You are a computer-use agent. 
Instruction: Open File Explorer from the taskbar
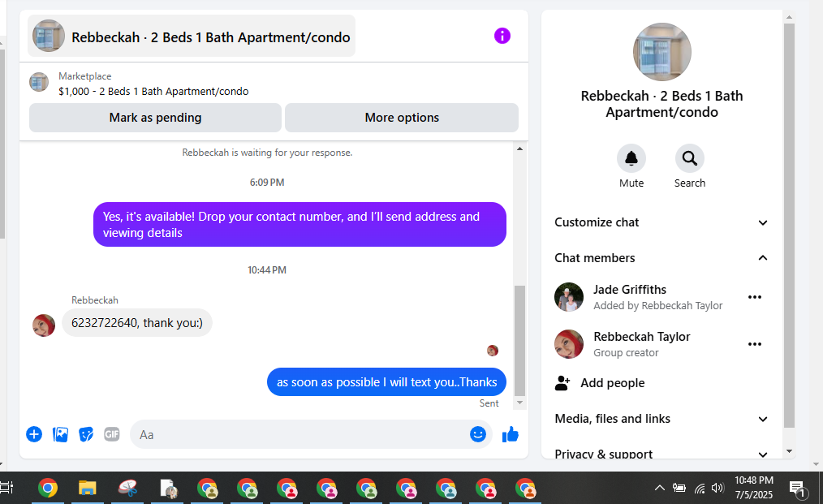point(87,489)
